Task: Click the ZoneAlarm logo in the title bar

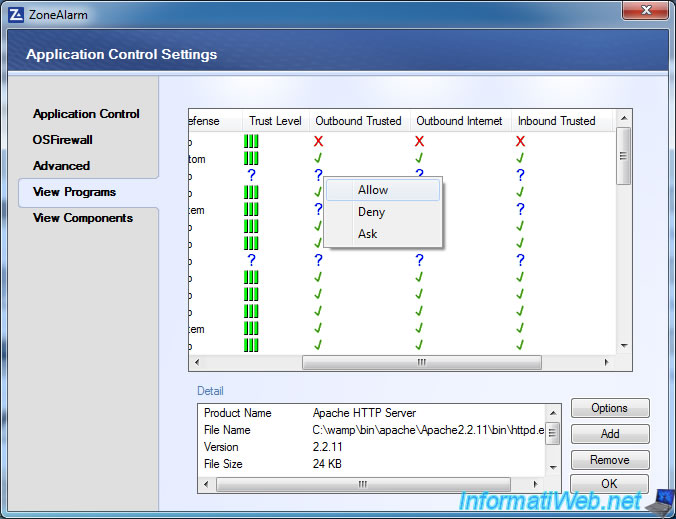Action: 16,15
